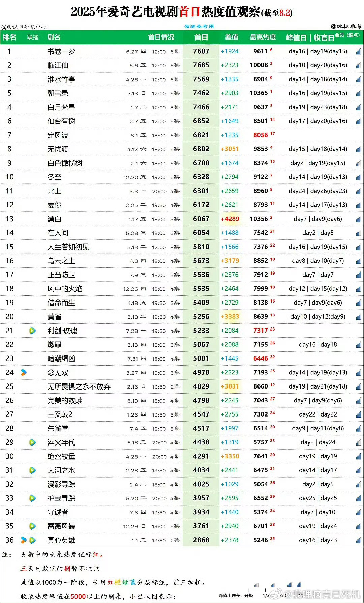Click the 剧名 column header
The image size is (364, 603).
(x=54, y=37)
